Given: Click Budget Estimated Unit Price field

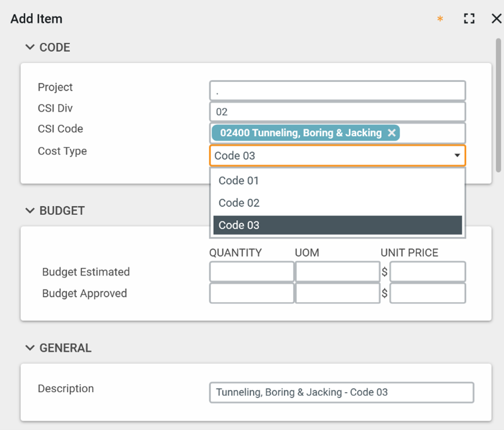Looking at the screenshot, I should [427, 272].
